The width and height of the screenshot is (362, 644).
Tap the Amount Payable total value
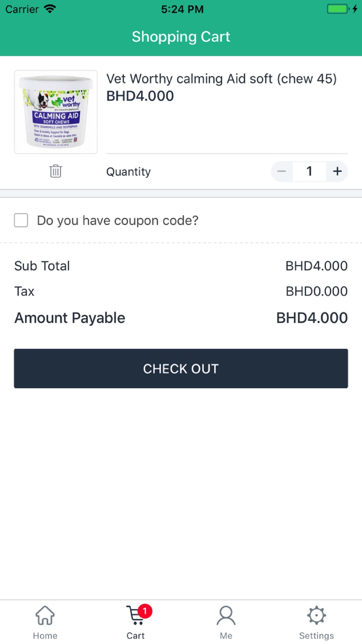coord(312,318)
